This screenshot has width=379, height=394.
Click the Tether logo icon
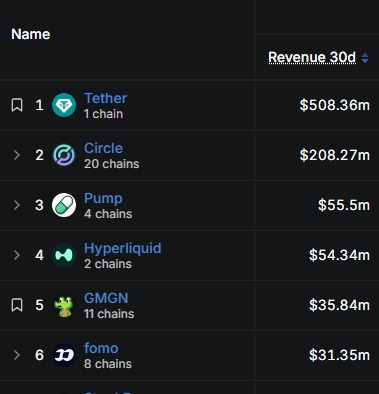point(64,105)
